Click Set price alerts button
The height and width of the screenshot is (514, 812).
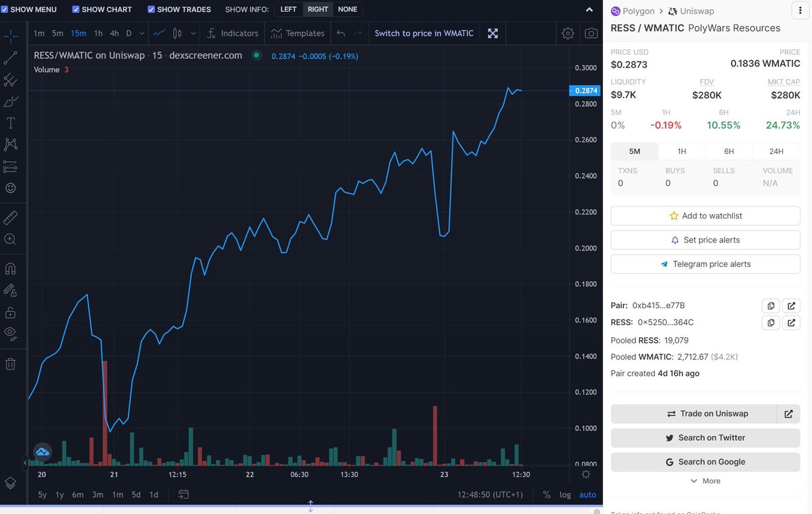point(706,240)
